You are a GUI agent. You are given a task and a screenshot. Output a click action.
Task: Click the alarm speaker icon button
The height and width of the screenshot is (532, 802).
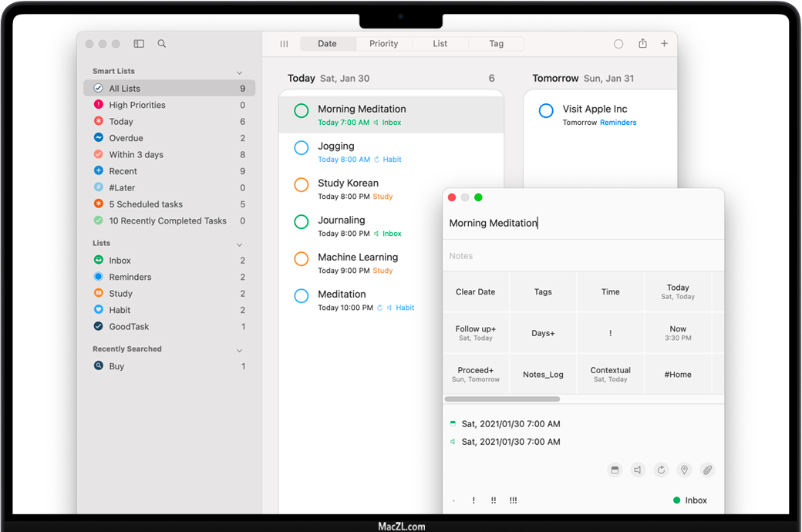coord(638,470)
